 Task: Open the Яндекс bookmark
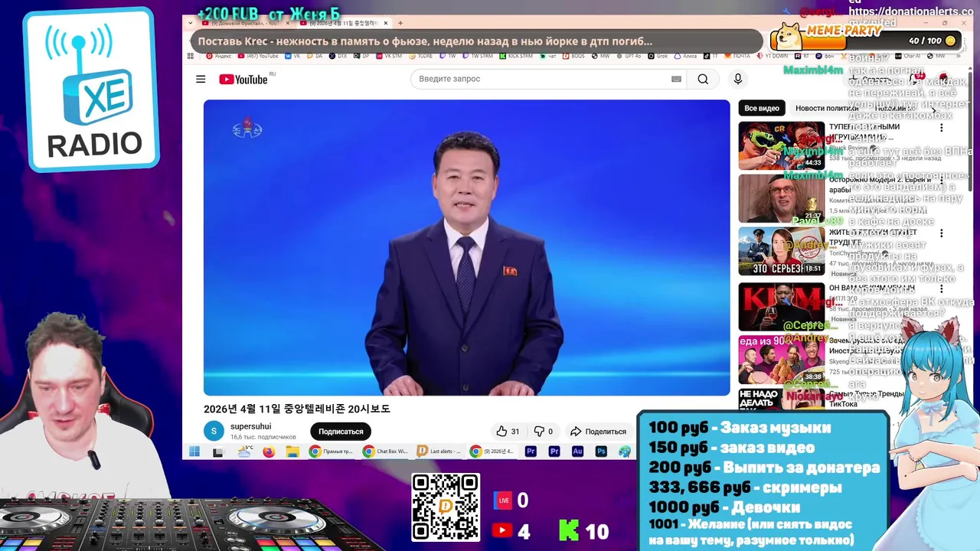(218, 56)
